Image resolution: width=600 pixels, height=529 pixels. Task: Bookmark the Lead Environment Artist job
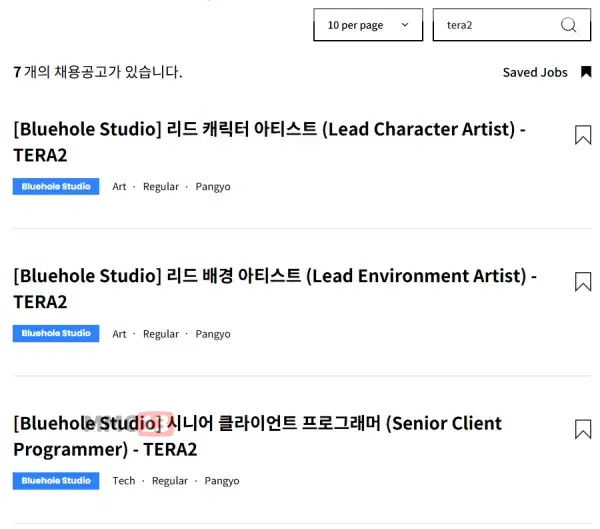[x=583, y=282]
